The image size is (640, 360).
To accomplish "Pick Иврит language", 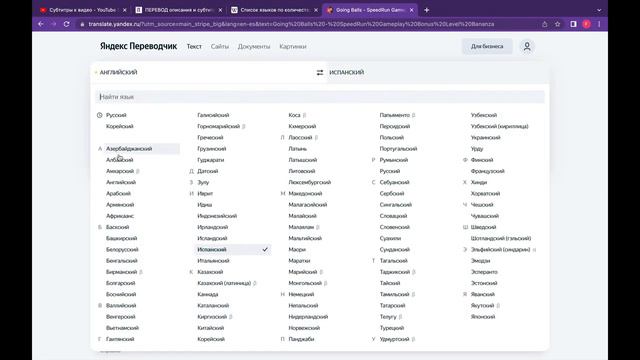I will click(x=205, y=193).
